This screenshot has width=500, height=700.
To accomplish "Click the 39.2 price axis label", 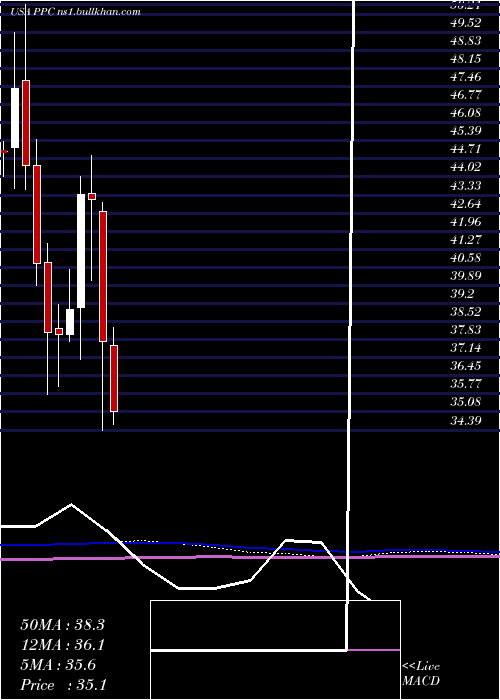I will pyautogui.click(x=462, y=294).
